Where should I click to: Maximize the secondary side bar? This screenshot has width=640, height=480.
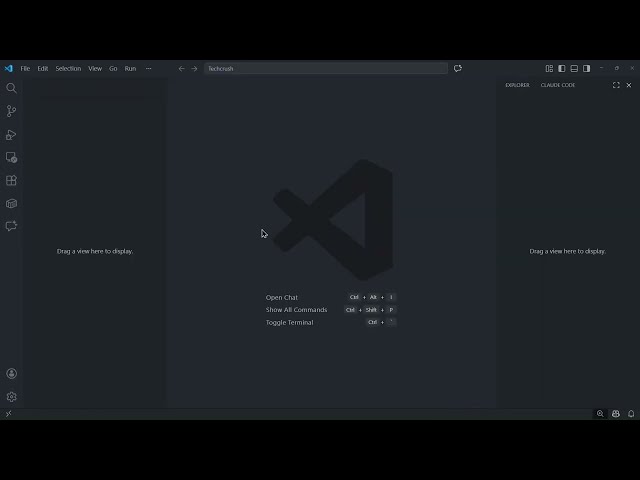616,85
